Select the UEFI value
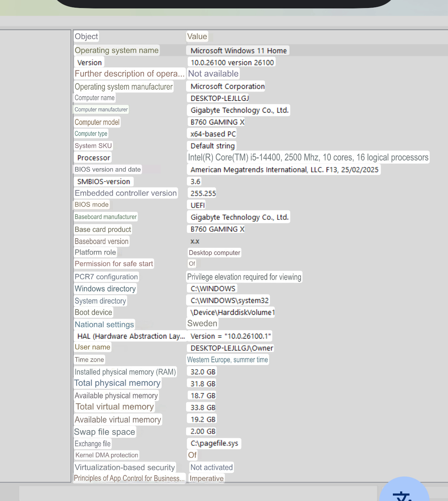The image size is (448, 501). [x=198, y=205]
